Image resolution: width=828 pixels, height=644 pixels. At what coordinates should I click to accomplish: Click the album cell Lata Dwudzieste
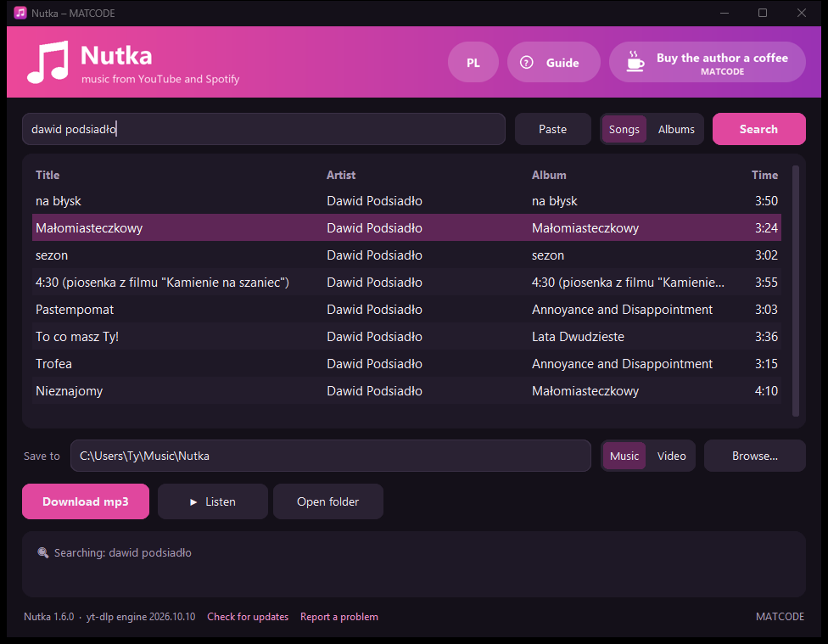click(x=578, y=337)
